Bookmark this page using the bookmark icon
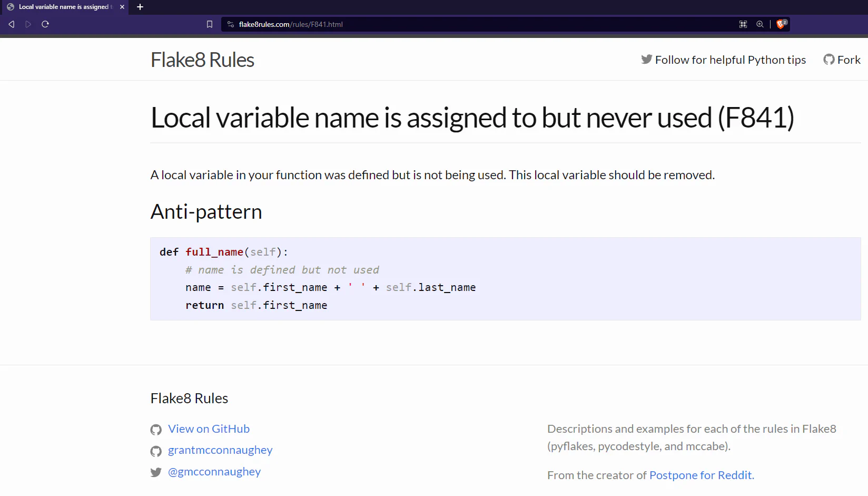The image size is (868, 496). tap(209, 24)
